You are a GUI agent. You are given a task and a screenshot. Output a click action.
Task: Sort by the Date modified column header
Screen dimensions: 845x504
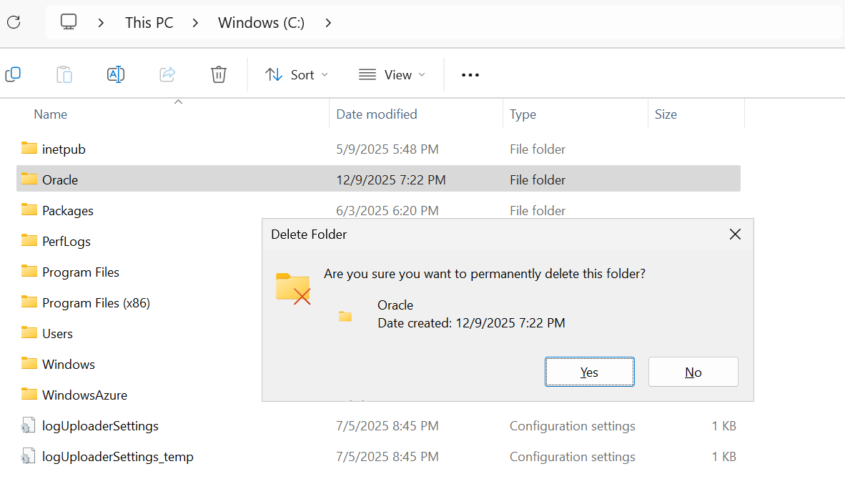point(377,114)
